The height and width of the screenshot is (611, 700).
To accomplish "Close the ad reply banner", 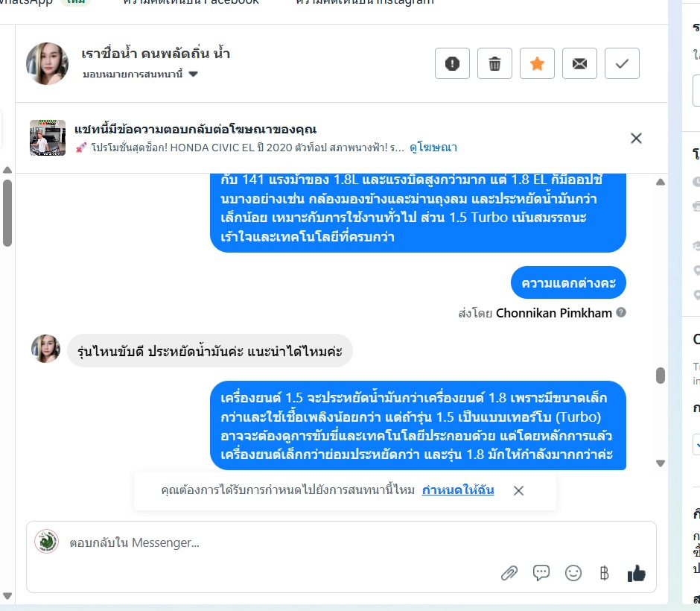I will pos(636,139).
